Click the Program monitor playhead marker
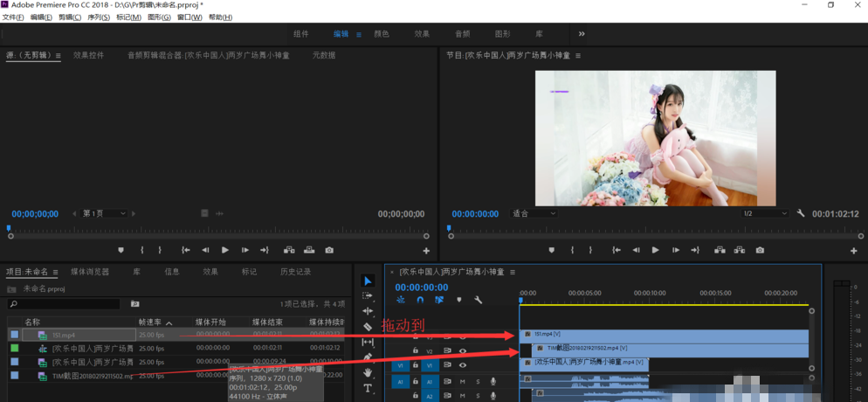The width and height of the screenshot is (868, 402). [x=448, y=227]
